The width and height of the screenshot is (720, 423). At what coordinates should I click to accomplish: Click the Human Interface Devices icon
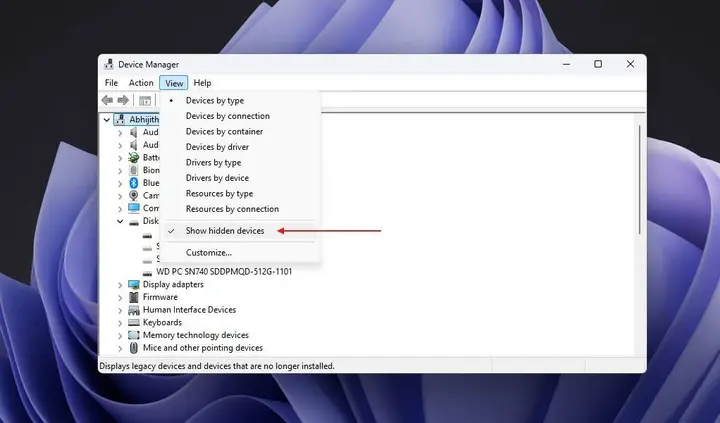[x=134, y=310]
